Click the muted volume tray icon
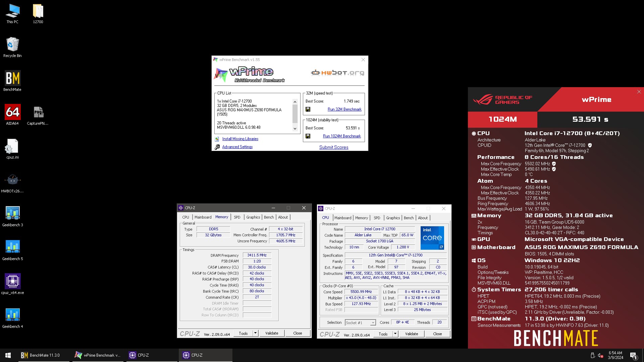Viewport: 644px width, 362px height. coord(601,355)
